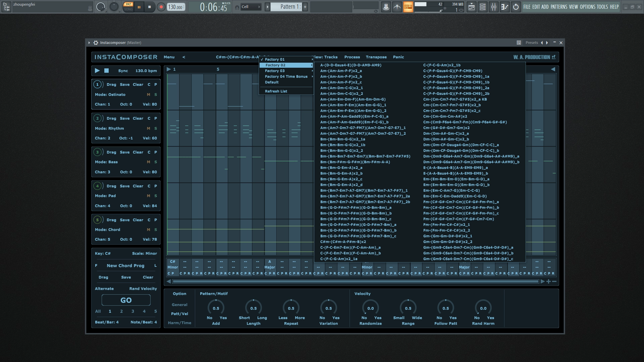Click the Process button
Image resolution: width=644 pixels, height=362 pixels.
352,57
